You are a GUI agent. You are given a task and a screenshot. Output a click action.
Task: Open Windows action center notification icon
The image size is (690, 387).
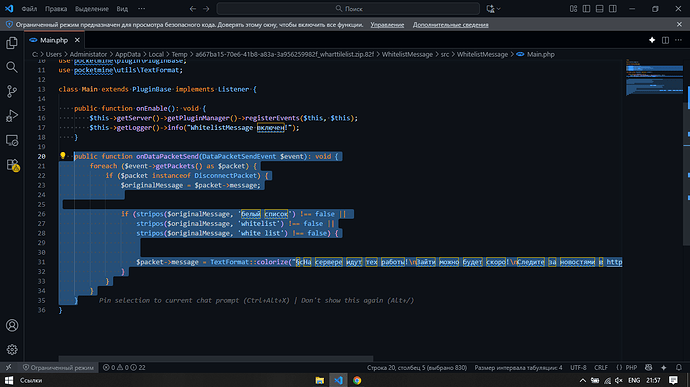pyautogui.click(x=673, y=380)
